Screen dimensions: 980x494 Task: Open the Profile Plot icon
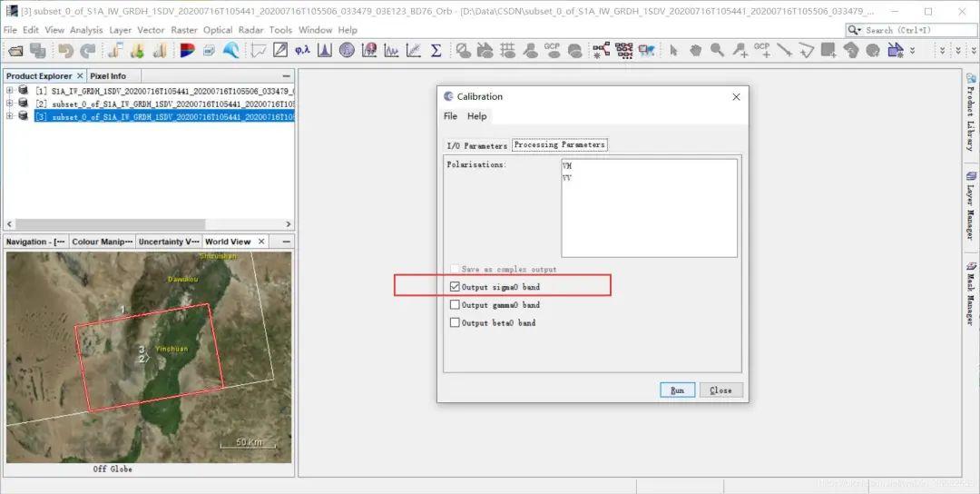coord(391,51)
